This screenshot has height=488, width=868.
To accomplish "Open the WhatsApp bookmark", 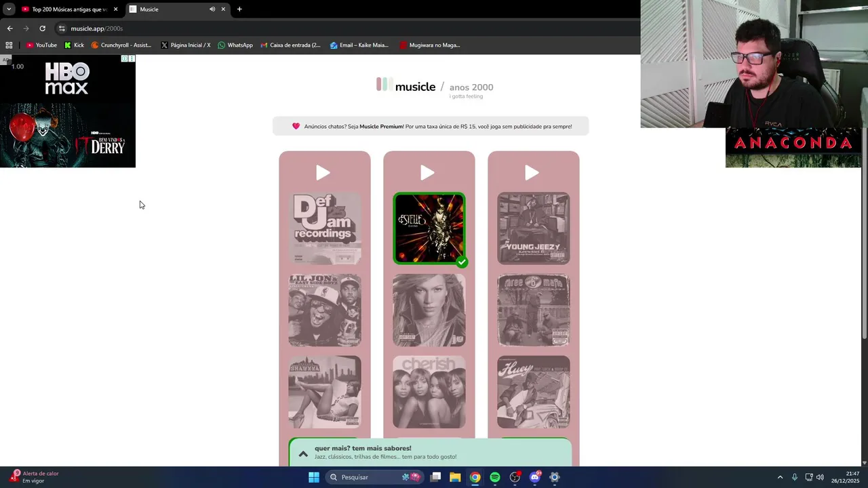I will click(235, 45).
